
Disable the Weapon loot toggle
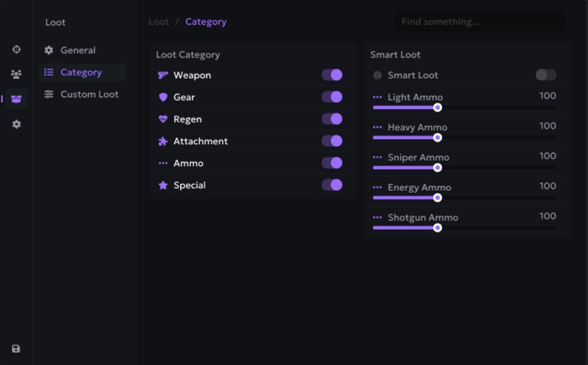(332, 75)
